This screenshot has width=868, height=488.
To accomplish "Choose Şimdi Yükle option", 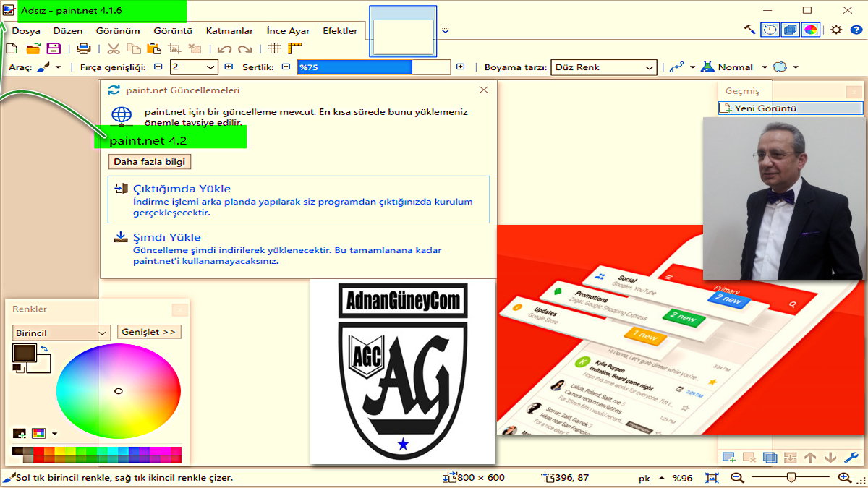I will pos(299,249).
